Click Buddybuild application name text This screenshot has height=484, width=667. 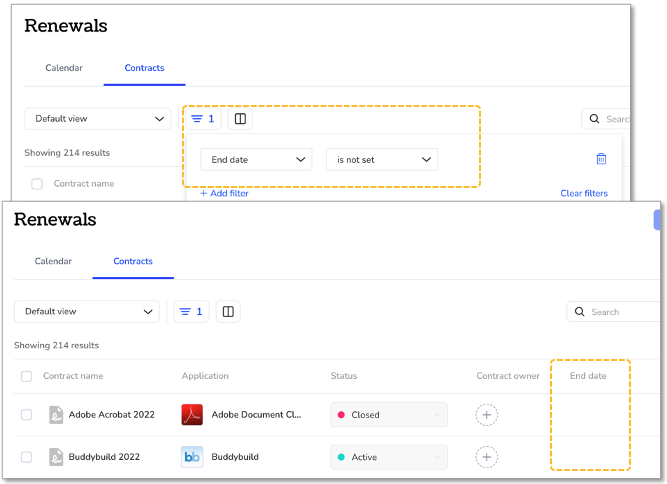235,457
